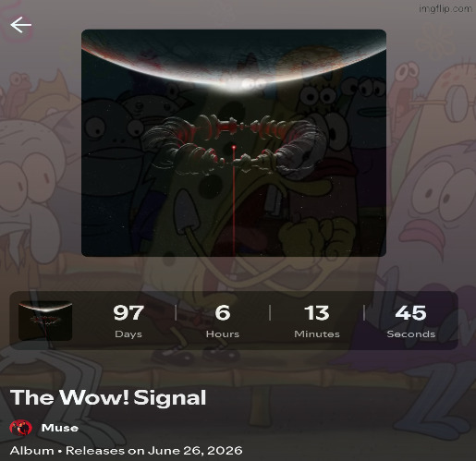The image size is (476, 461).
Task: Click the divider between Days and Hours
Action: click(x=176, y=313)
